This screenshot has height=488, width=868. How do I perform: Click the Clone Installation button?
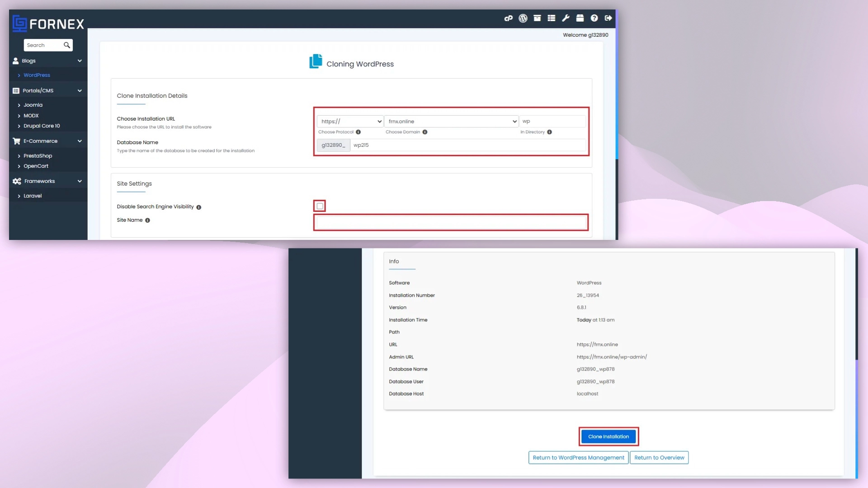click(609, 436)
